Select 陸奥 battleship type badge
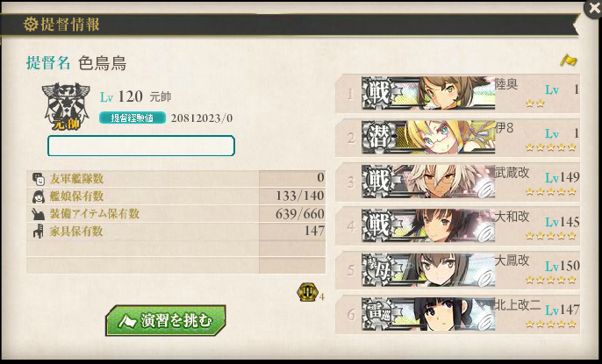Viewport: 602px width, 364px height. click(377, 93)
